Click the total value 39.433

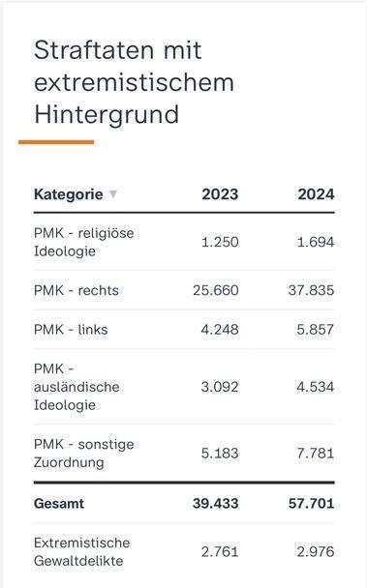[216, 503]
